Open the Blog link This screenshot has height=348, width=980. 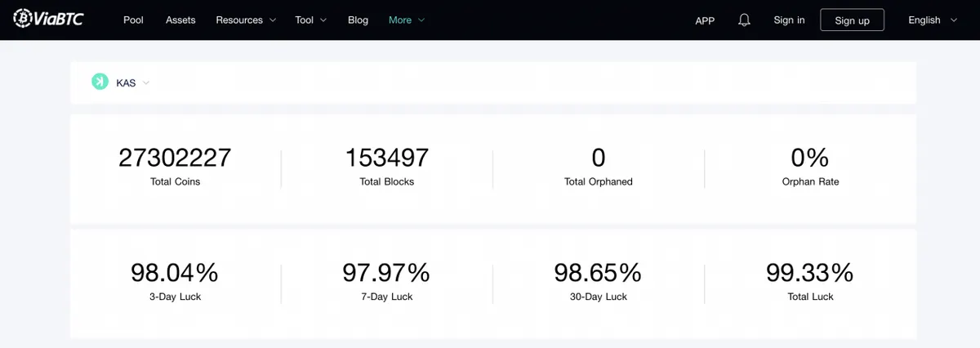pos(358,20)
